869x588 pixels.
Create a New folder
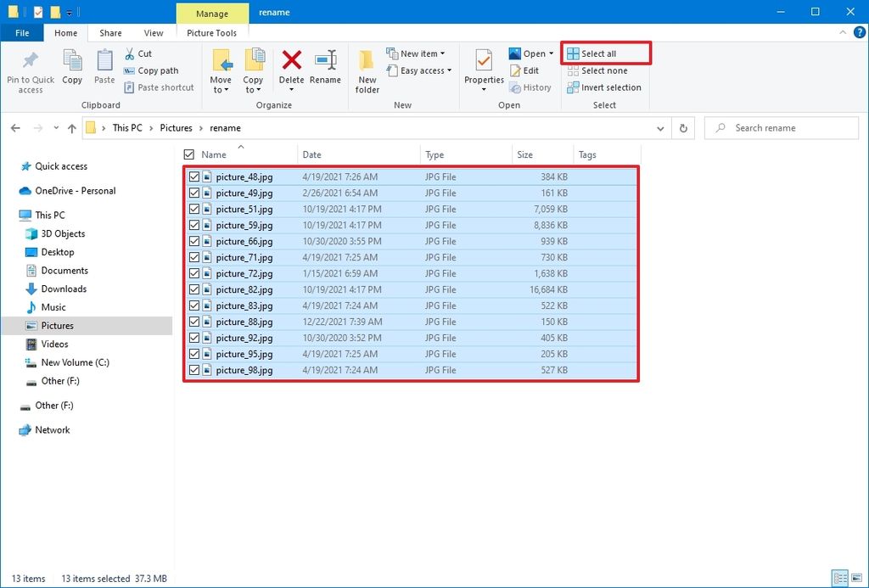[367, 70]
